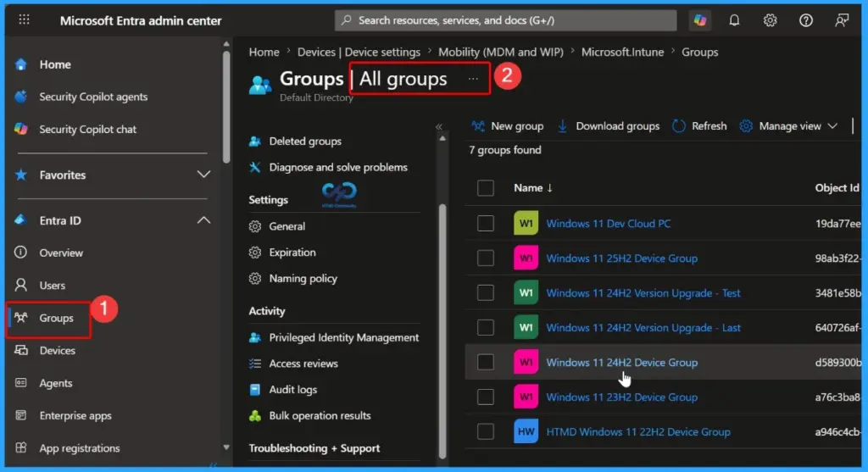868x472 pixels.
Task: Click the Favorites star icon
Action: pyautogui.click(x=21, y=175)
